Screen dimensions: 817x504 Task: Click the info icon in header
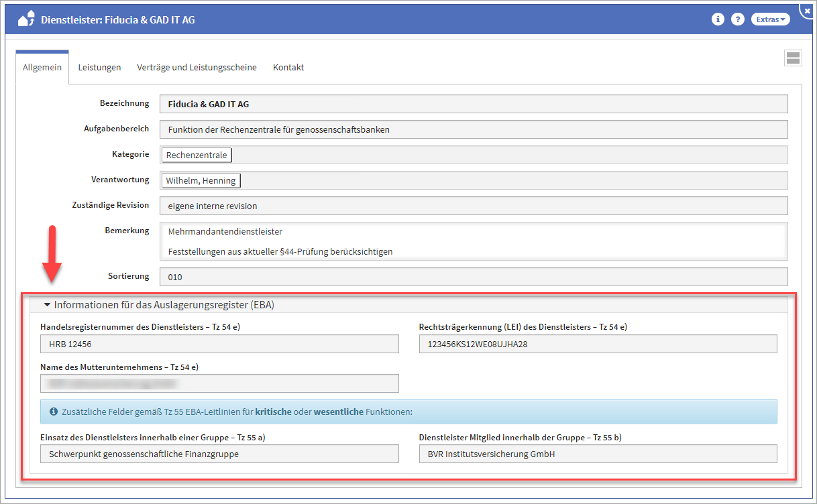(x=718, y=19)
